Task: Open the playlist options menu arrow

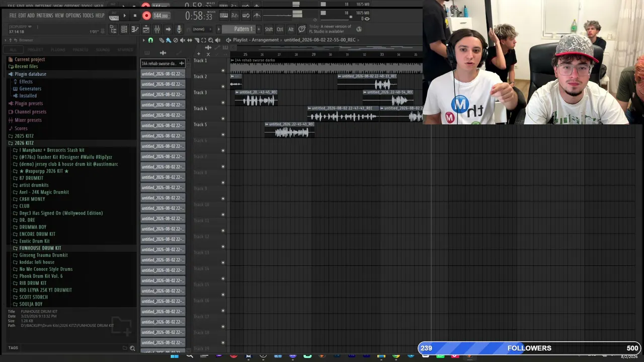Action: [144, 40]
